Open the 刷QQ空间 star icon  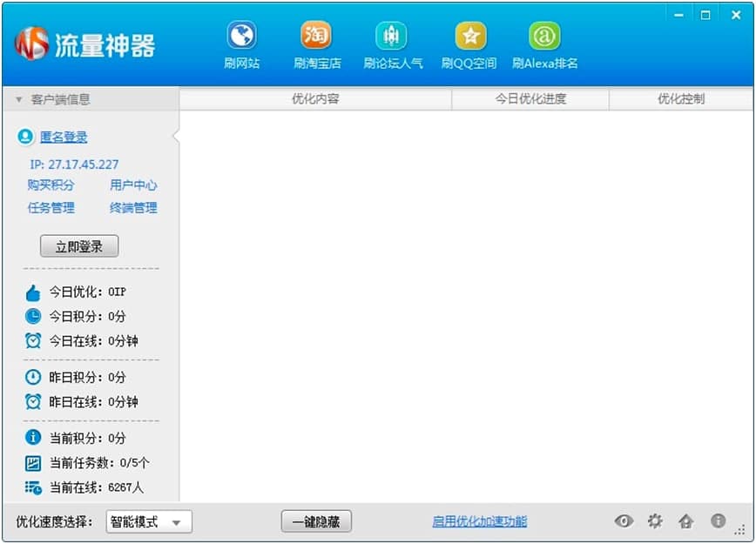(470, 35)
